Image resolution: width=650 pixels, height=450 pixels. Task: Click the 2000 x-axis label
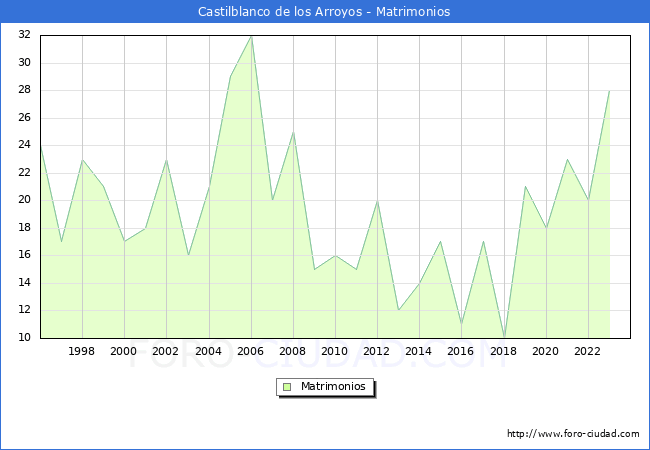[x=124, y=351]
